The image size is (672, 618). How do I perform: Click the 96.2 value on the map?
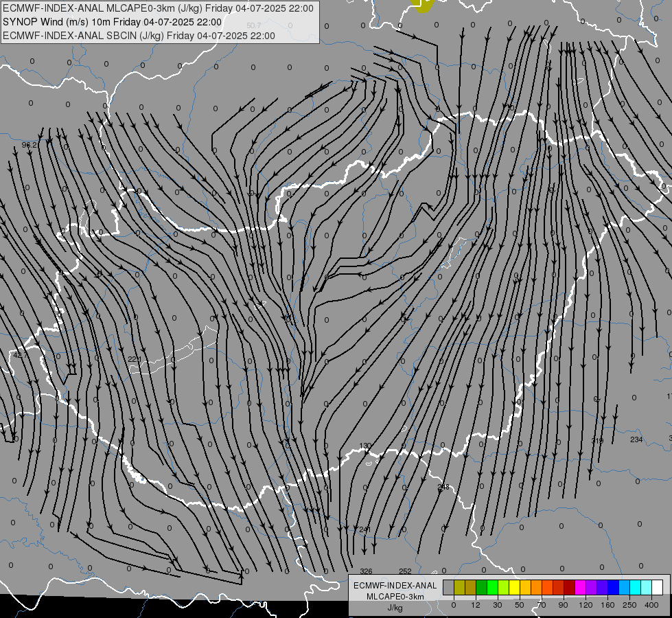[x=29, y=145]
